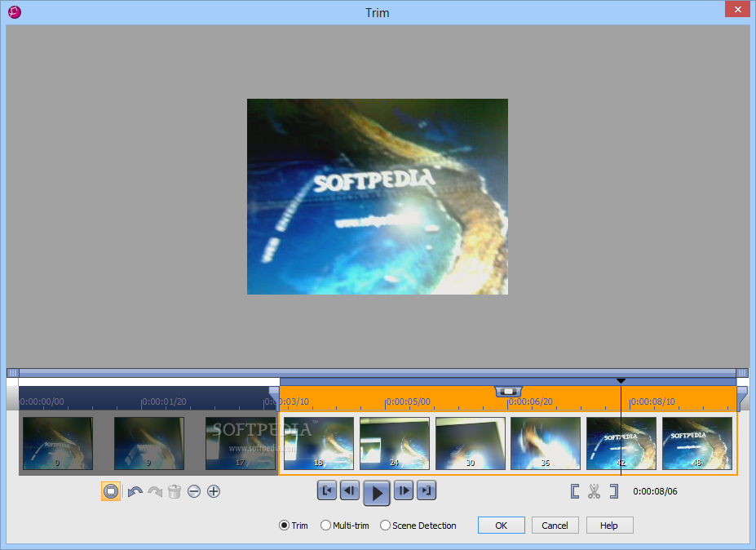Image resolution: width=756 pixels, height=550 pixels.
Task: Click the selection slider grip on orange bar
Action: [x=509, y=391]
